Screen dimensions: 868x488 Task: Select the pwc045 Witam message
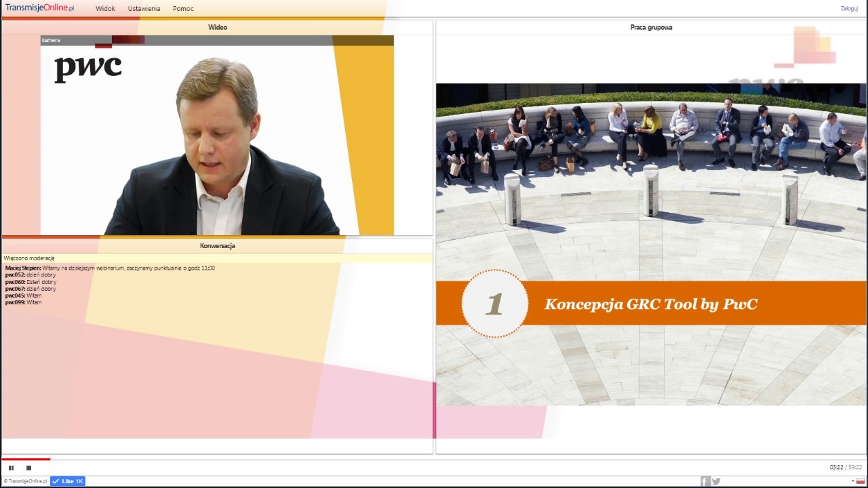click(x=24, y=296)
